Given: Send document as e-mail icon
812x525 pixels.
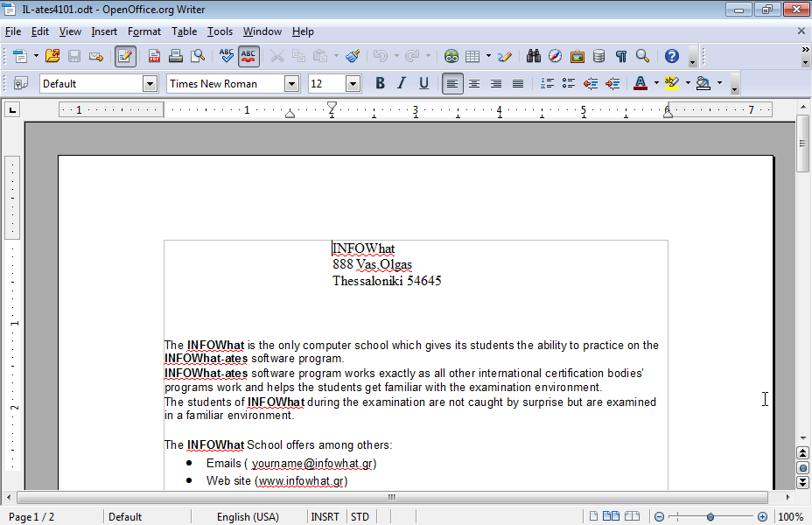Looking at the screenshot, I should [x=95, y=56].
